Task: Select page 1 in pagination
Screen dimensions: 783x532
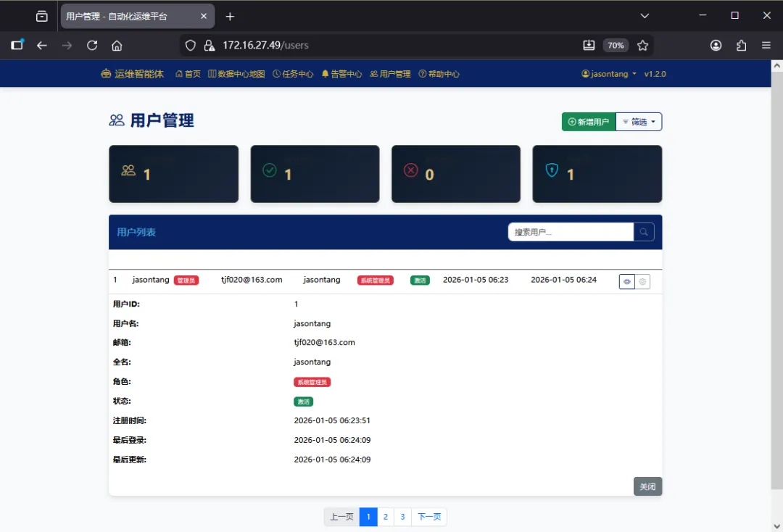Action: click(368, 517)
